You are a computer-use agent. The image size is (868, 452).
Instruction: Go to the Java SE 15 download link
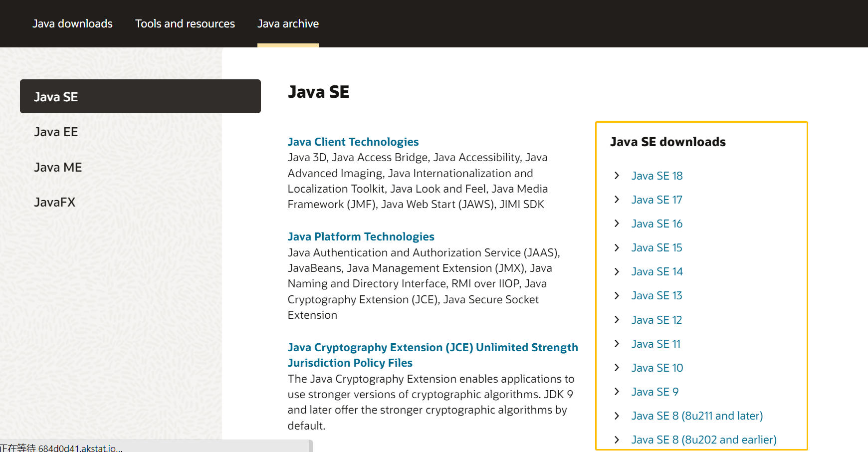tap(656, 247)
